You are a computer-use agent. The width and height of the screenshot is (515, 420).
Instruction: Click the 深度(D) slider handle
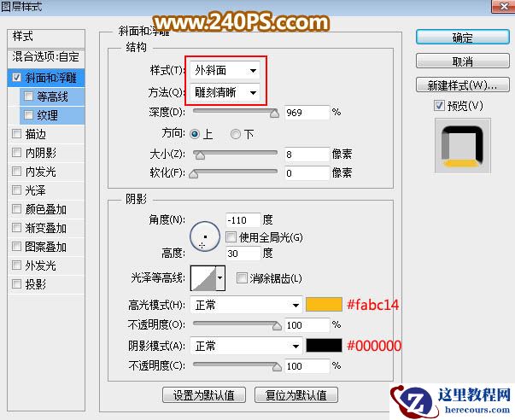(274, 114)
